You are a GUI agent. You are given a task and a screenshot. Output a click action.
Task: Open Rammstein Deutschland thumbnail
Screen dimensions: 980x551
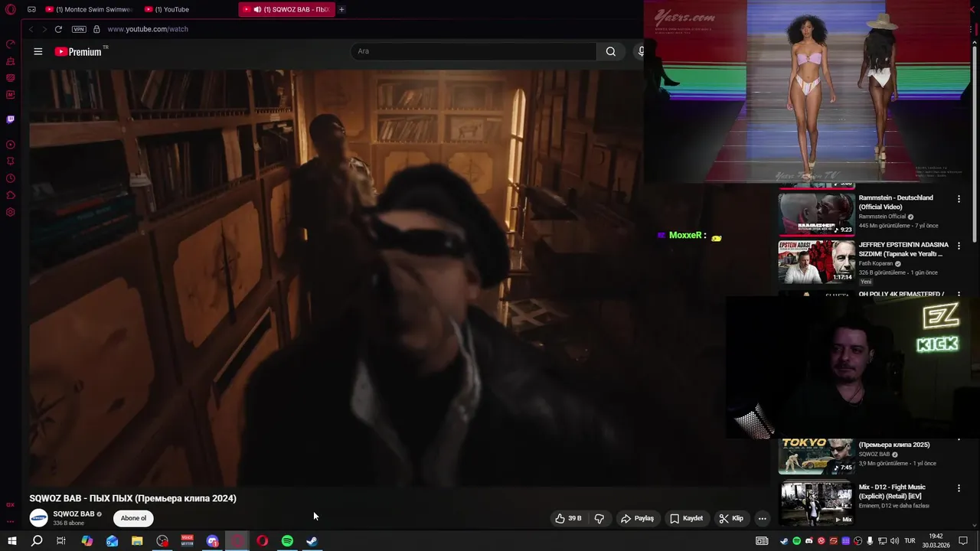pyautogui.click(x=816, y=214)
